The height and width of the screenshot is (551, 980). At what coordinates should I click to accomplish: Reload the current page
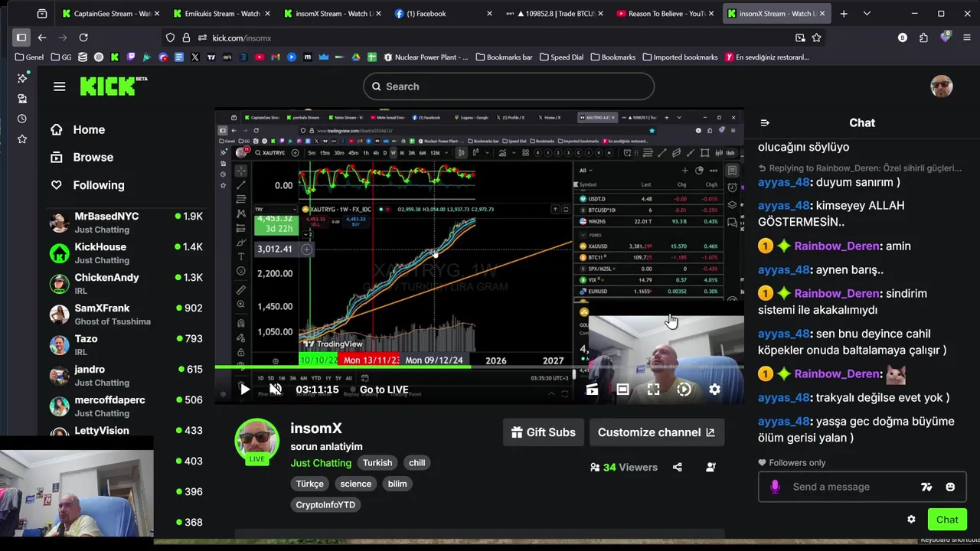click(x=83, y=37)
